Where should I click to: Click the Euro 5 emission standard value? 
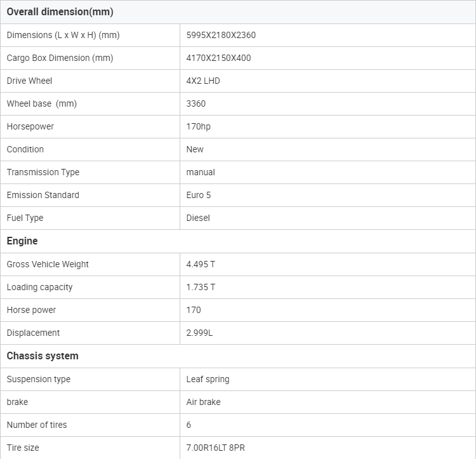coord(199,195)
